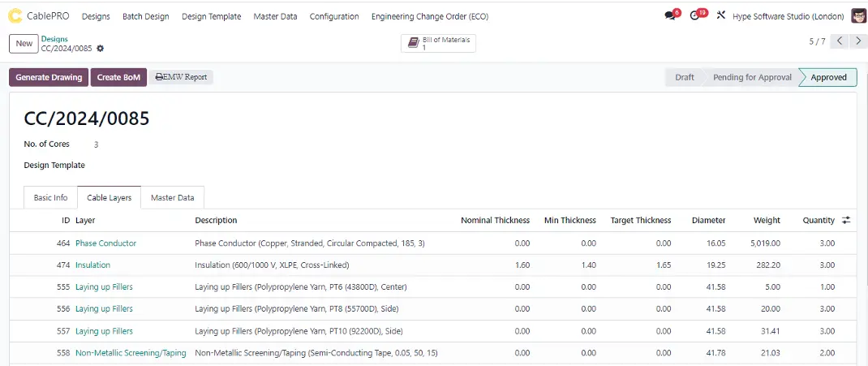Open the Master Data top menu
Screen dimensions: 868x366
click(275, 16)
